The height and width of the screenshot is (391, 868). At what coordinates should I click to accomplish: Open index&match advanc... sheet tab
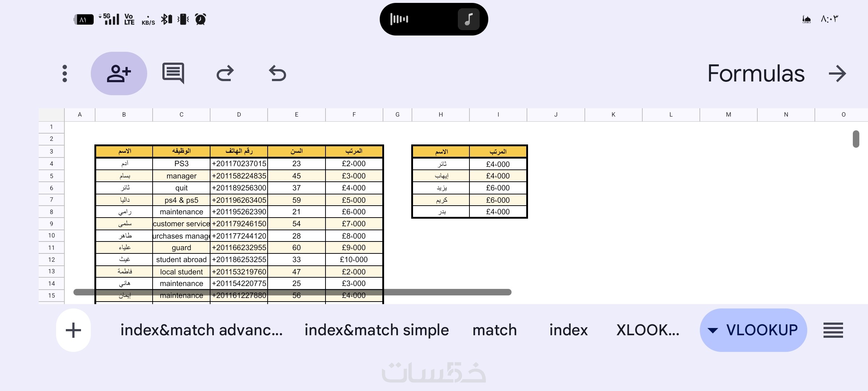pyautogui.click(x=201, y=330)
